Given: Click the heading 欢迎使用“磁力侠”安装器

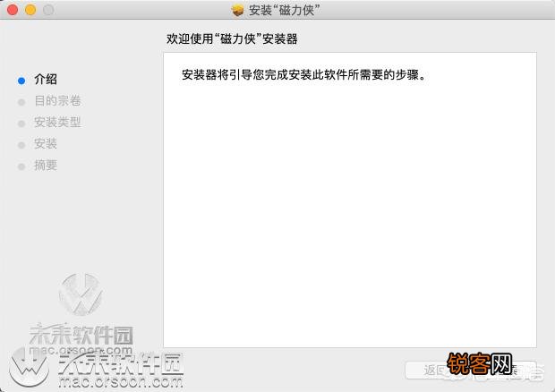Looking at the screenshot, I should pyautogui.click(x=232, y=38).
